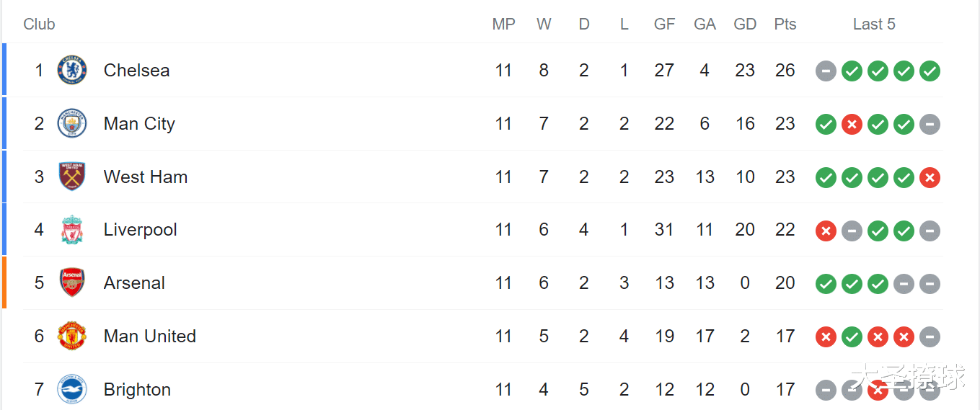Open the Chelsea team name link
Viewport: 980px width, 410px height.
[137, 70]
